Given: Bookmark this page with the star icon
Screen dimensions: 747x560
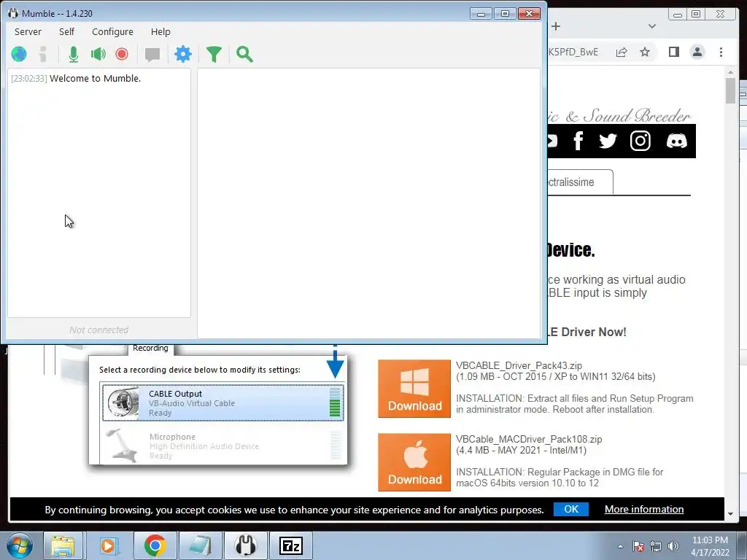Looking at the screenshot, I should pos(645,52).
